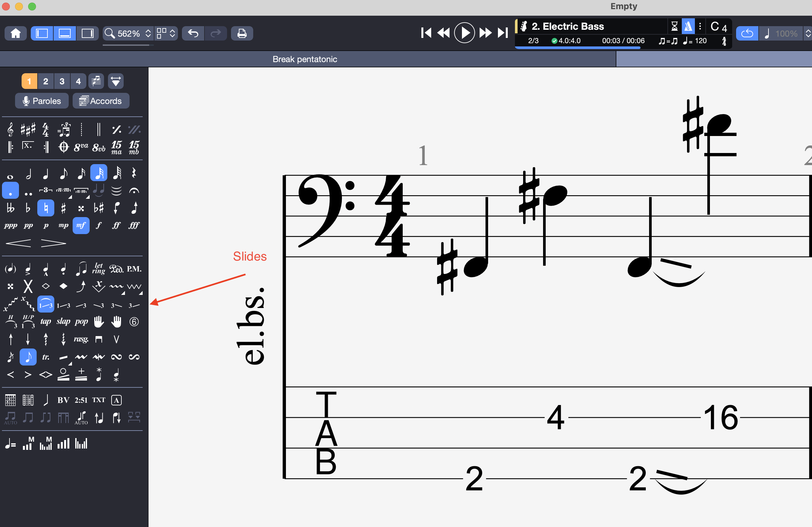Add a section marker A
Viewport: 812px width, 527px height.
click(x=116, y=400)
